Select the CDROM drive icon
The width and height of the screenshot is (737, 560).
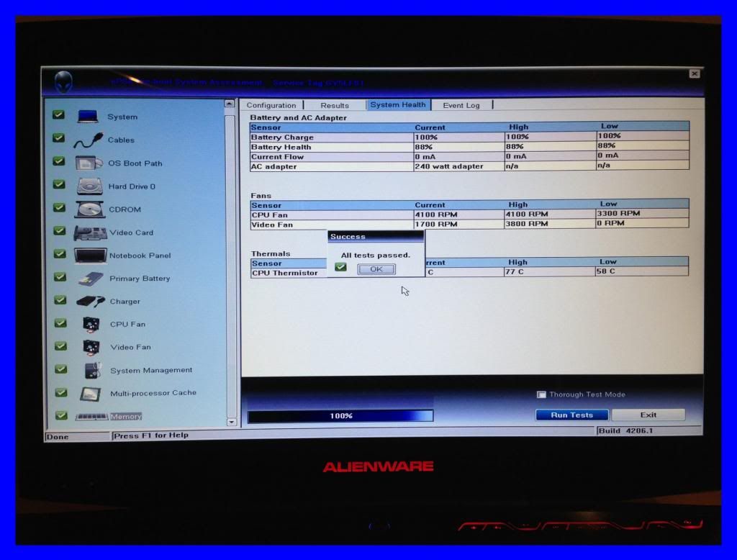point(90,209)
